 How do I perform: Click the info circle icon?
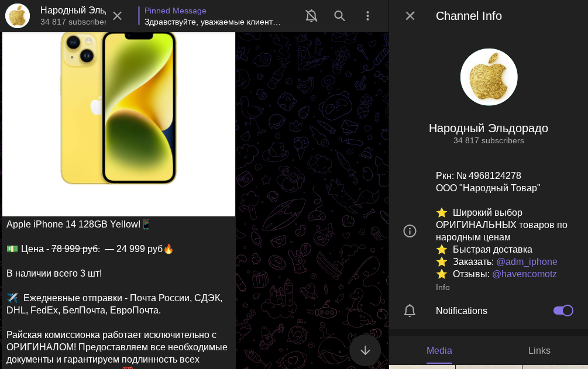[410, 231]
